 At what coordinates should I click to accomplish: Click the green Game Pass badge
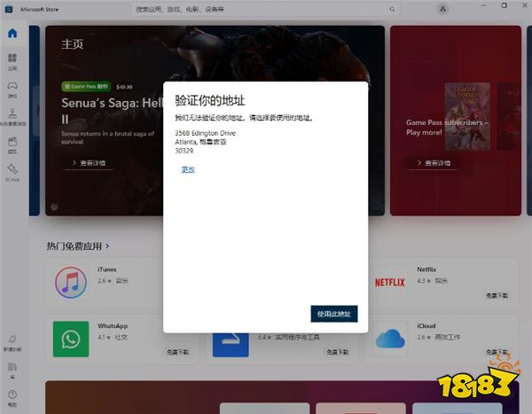pos(86,87)
